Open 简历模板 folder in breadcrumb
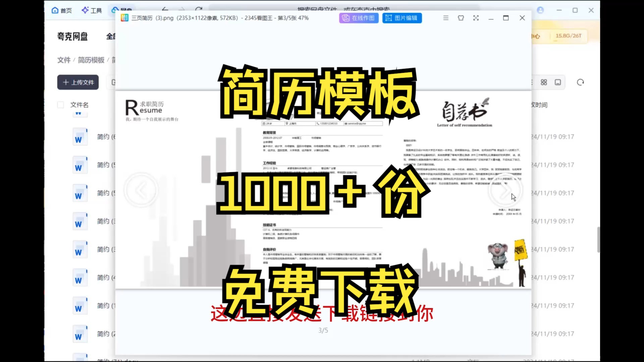The image size is (644, 362). pyautogui.click(x=91, y=60)
